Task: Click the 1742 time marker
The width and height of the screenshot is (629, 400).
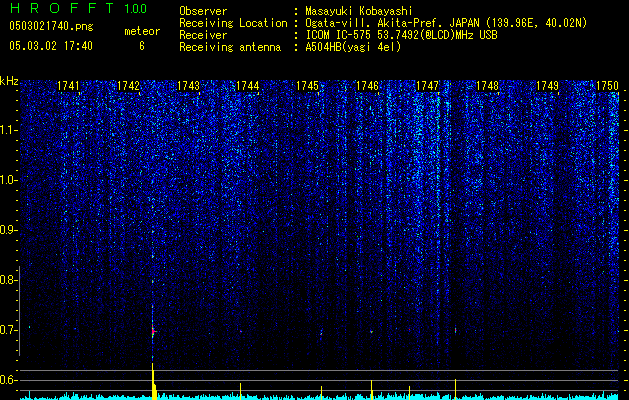Action: pyautogui.click(x=128, y=86)
